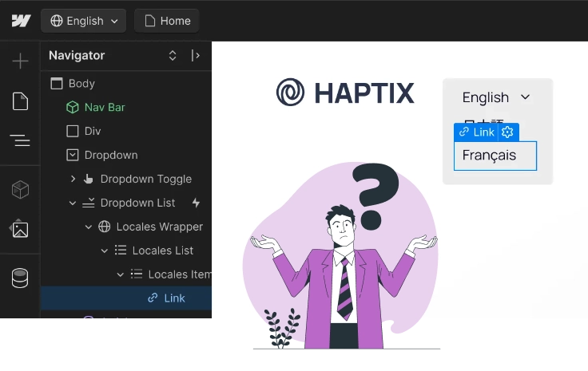Collapse the Locales Wrapper row
Viewport: 588px width, 371px height.
pyautogui.click(x=89, y=227)
